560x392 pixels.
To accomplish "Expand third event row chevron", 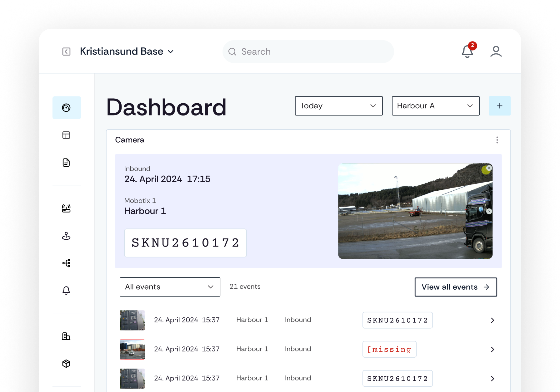I will (492, 379).
